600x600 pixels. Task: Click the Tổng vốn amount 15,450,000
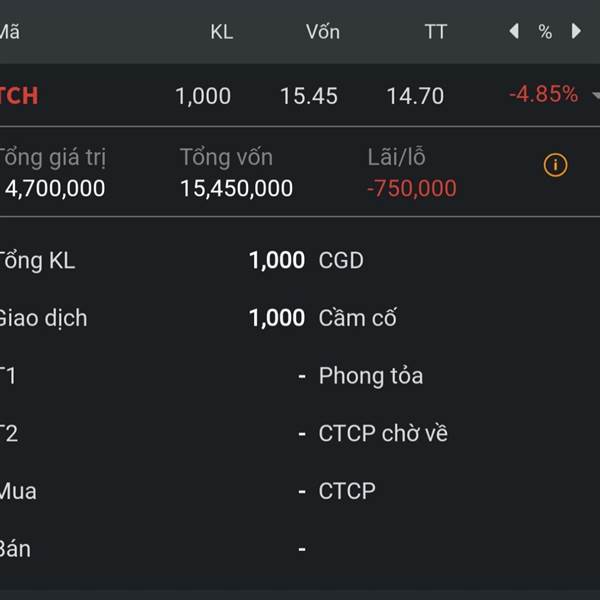pyautogui.click(x=236, y=188)
